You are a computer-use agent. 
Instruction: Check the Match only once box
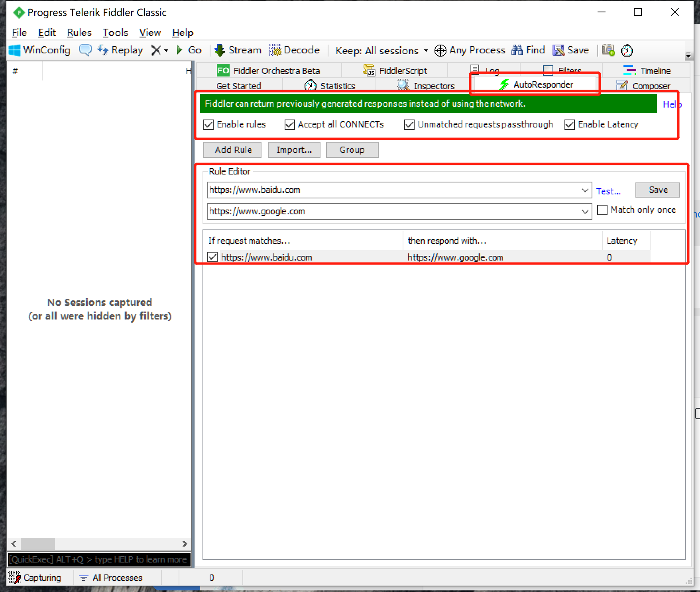click(x=602, y=210)
